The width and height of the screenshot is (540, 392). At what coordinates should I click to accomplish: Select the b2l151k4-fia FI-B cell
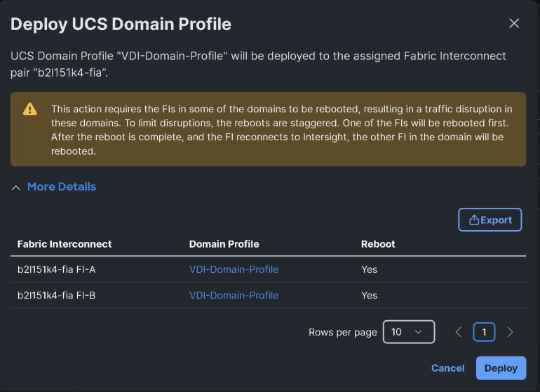click(56, 295)
